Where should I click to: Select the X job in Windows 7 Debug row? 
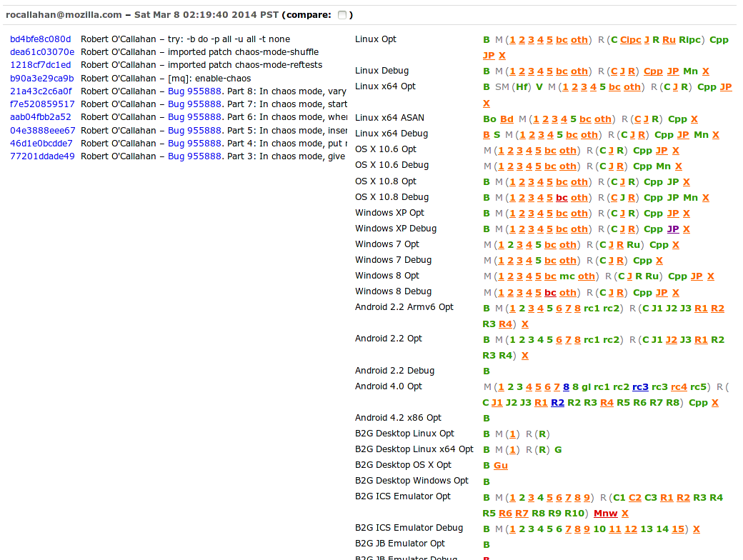tap(659, 260)
